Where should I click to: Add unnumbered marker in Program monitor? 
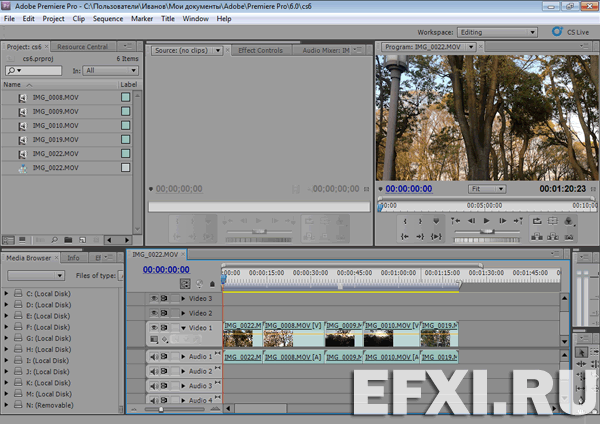(x=436, y=221)
